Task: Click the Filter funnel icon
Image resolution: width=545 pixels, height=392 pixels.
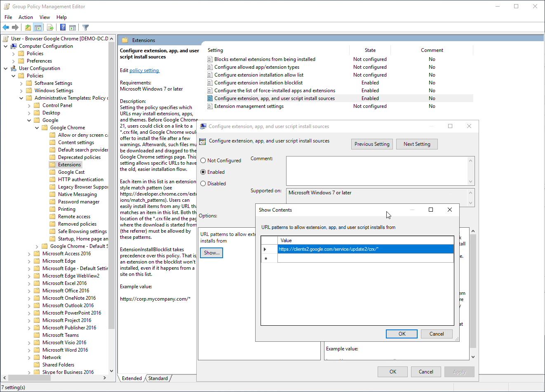Action: pos(86,28)
